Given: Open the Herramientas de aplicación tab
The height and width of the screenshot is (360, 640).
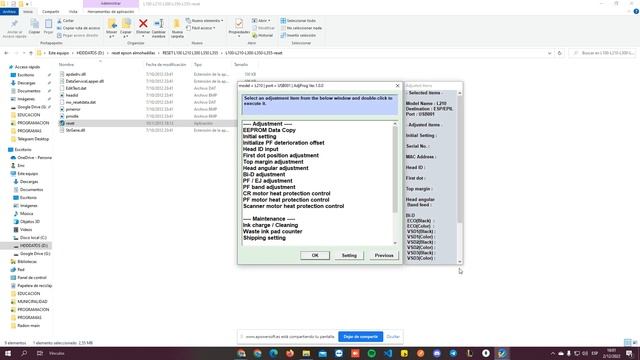Looking at the screenshot, I should click(111, 11).
